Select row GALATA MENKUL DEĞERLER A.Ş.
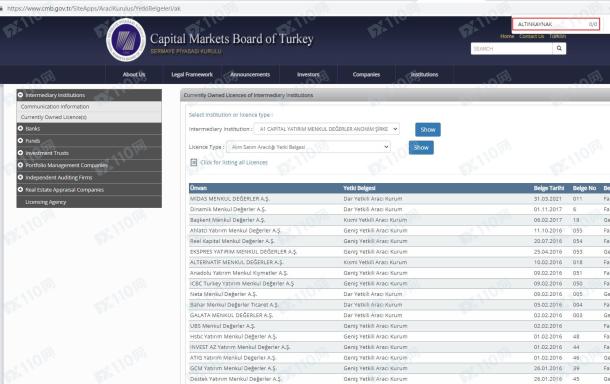This screenshot has height=384, width=610. [399, 315]
